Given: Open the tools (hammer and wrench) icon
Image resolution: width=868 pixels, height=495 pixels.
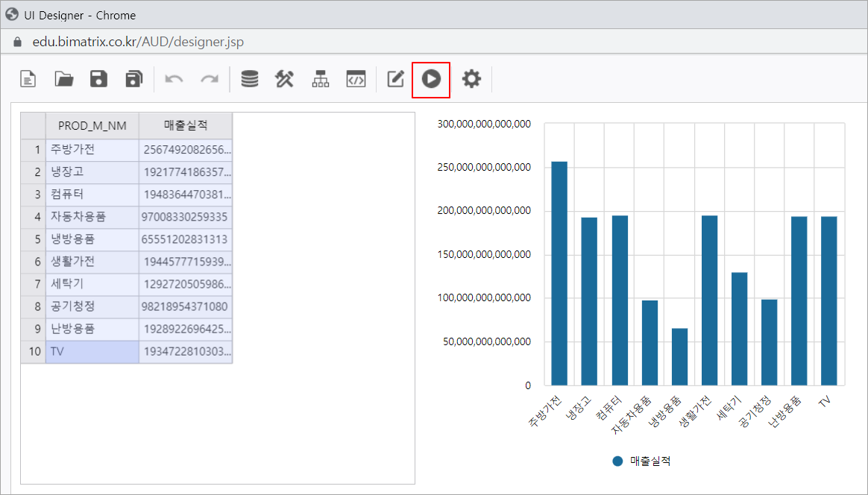Looking at the screenshot, I should coord(285,79).
